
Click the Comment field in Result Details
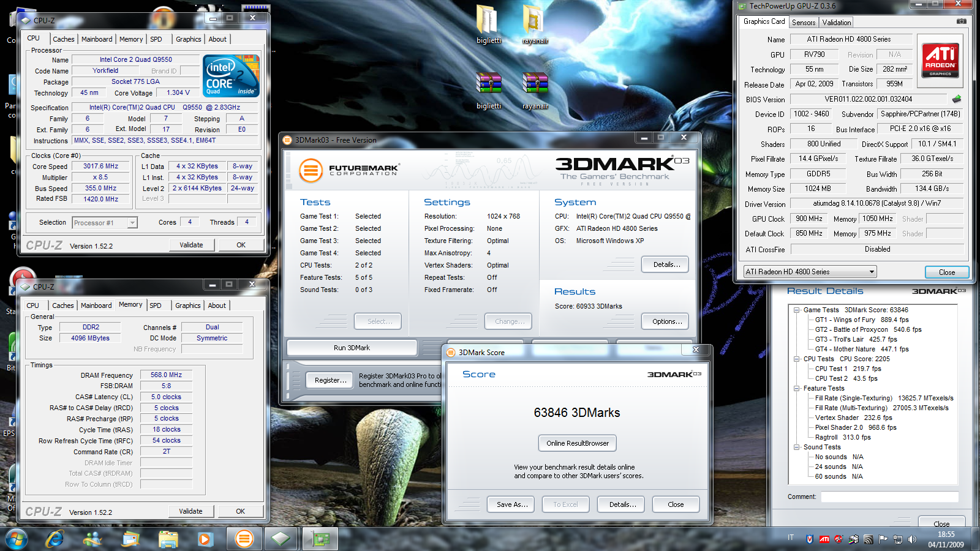point(889,497)
